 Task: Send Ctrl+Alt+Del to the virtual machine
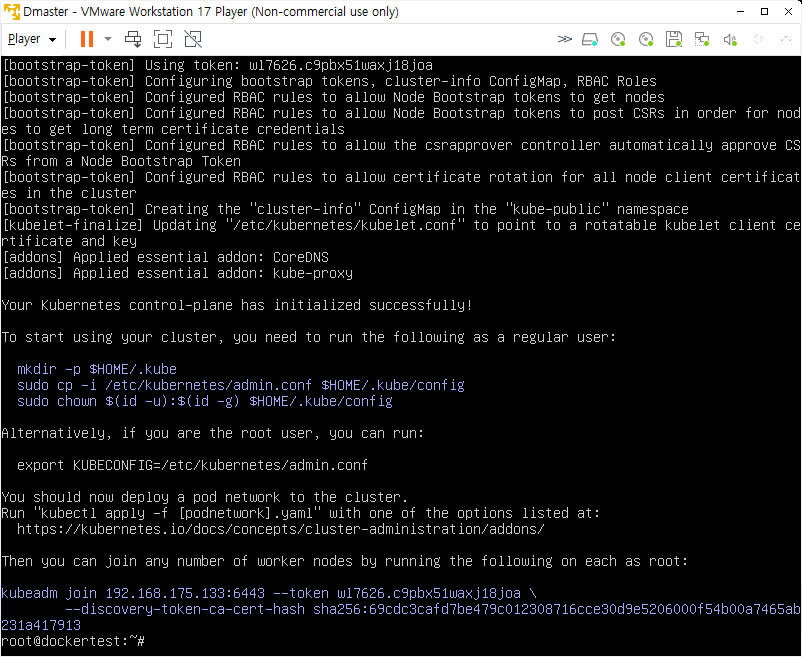pyautogui.click(x=133, y=39)
